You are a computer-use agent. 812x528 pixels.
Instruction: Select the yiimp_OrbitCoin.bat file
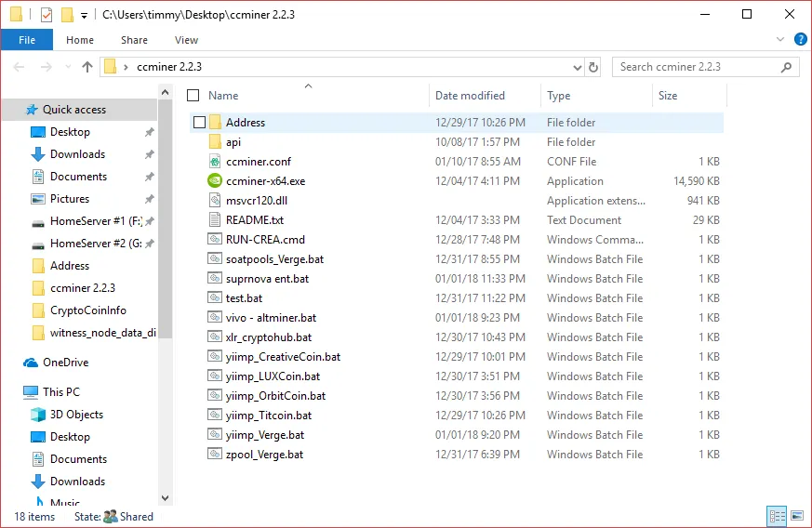point(275,395)
